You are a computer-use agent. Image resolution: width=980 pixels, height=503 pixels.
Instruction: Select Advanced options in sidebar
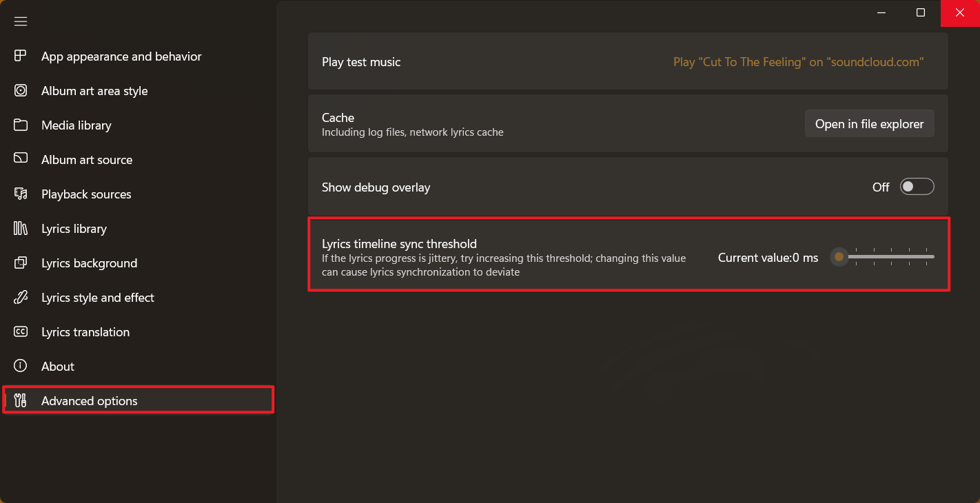(x=90, y=401)
